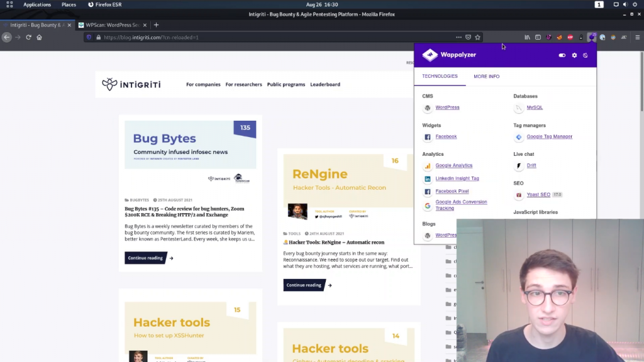The image size is (644, 362).
Task: Open the Firefox hamburger menu
Action: pyautogui.click(x=638, y=37)
